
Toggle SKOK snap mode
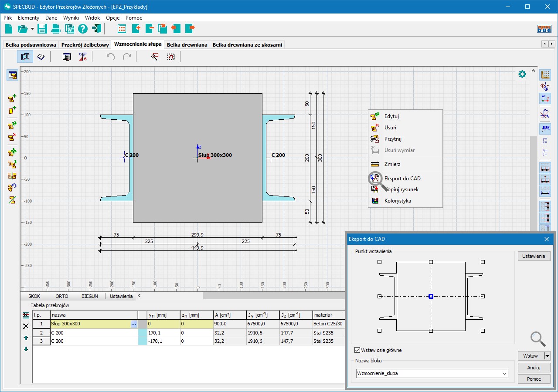[34, 296]
